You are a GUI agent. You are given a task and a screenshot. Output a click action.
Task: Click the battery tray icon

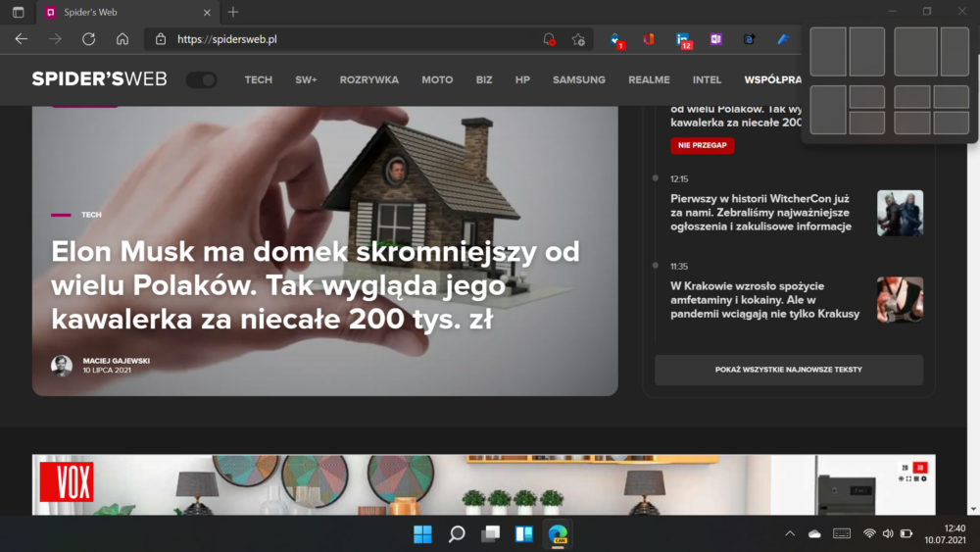[906, 534]
